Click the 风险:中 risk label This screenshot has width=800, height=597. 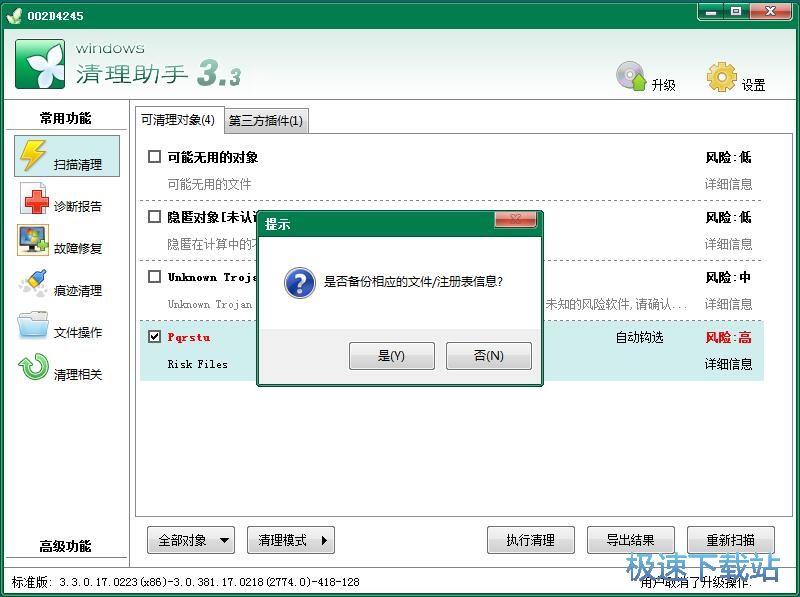[x=728, y=277]
